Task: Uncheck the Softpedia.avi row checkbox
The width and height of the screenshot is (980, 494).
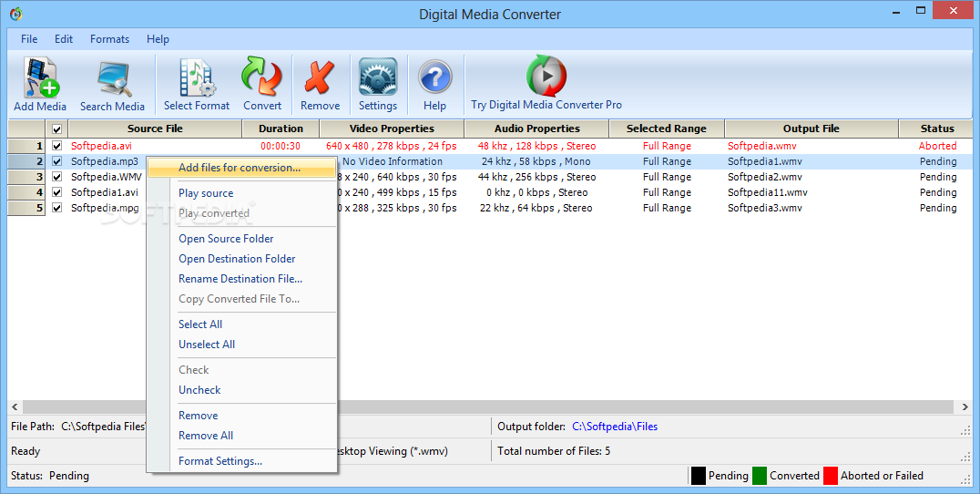Action: pos(56,146)
